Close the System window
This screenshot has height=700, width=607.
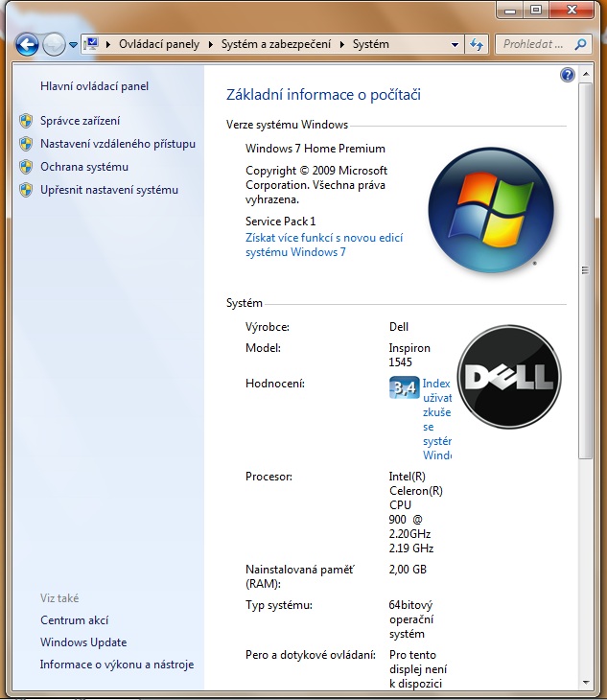[572, 11]
